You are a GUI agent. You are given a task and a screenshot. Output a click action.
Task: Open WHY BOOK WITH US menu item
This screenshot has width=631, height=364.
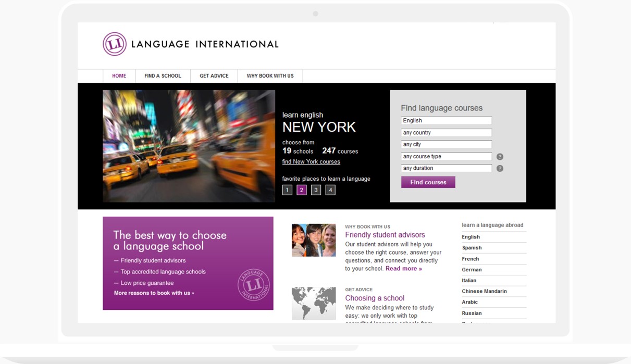click(270, 76)
